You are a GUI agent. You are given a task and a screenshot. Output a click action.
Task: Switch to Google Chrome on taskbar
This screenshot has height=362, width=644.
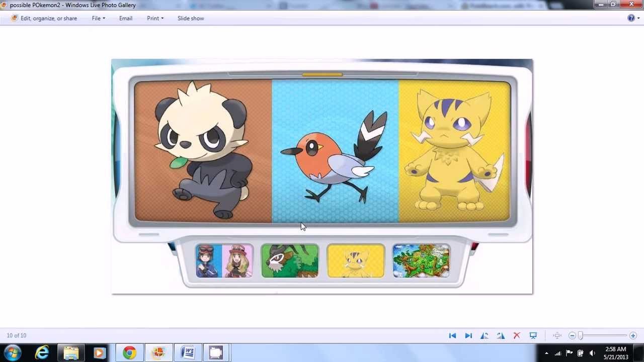129,353
